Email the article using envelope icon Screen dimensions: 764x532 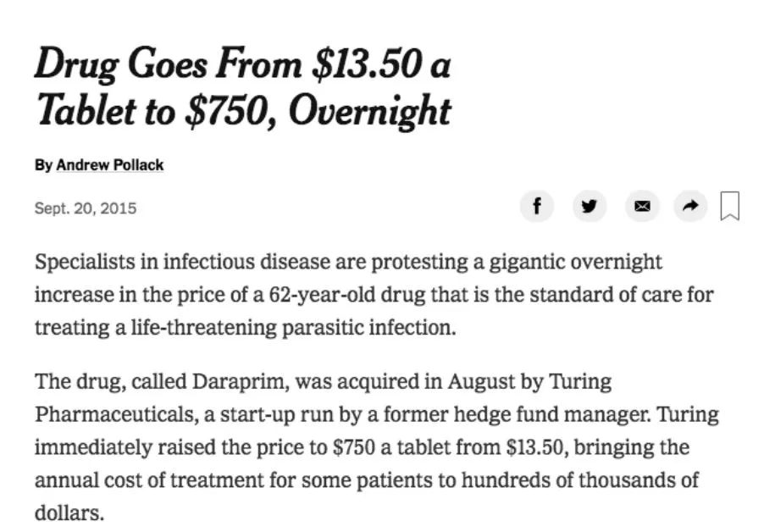642,206
